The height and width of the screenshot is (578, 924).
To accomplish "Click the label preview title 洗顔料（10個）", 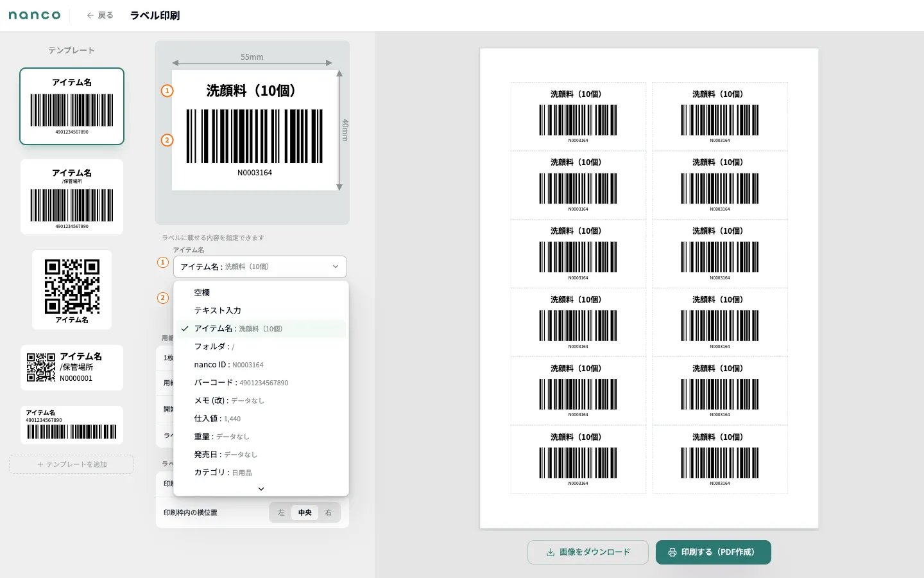I will coord(254,91).
